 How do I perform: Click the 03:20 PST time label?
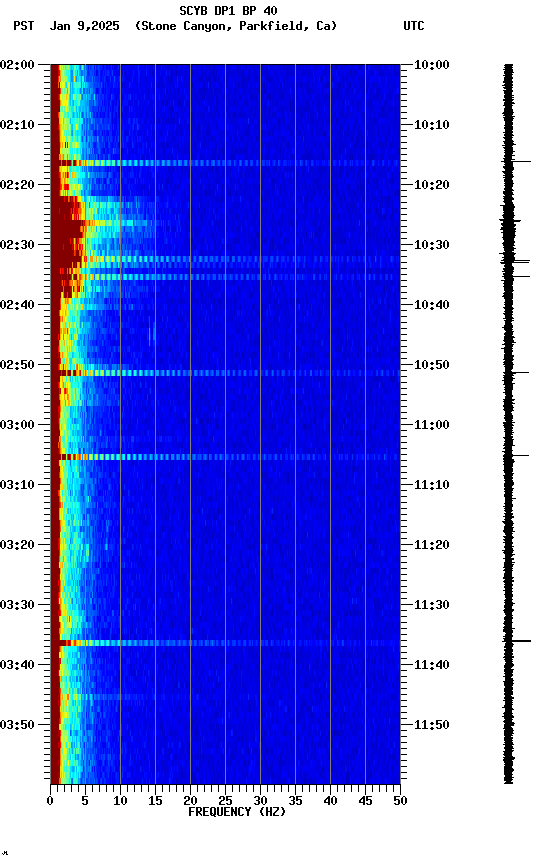coord(17,546)
